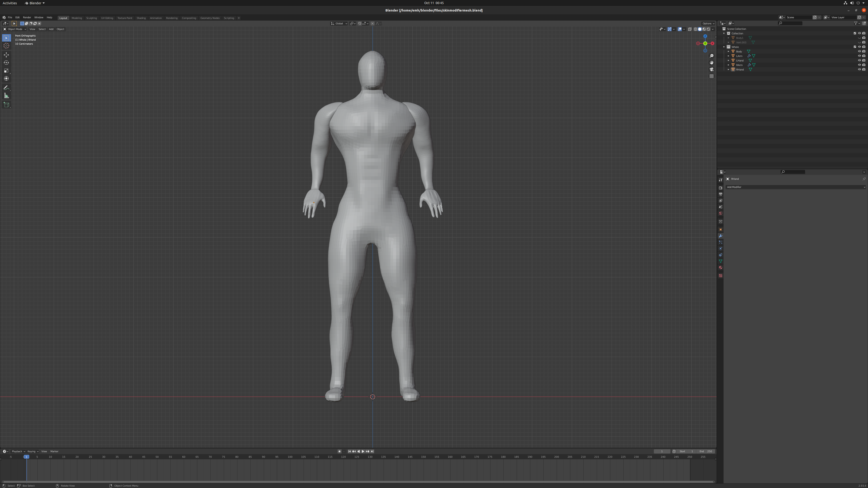Switch to the Shading workspace tab
868x488 pixels.
point(141,18)
